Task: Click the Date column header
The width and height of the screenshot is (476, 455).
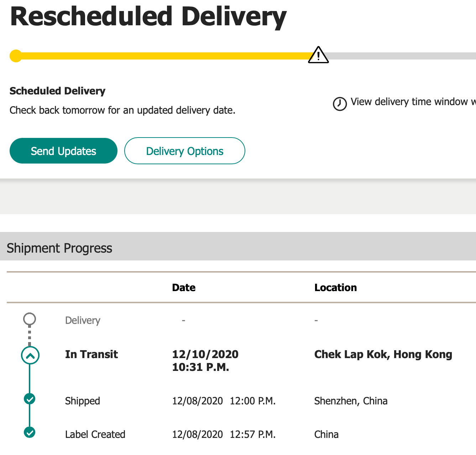Action: point(184,288)
